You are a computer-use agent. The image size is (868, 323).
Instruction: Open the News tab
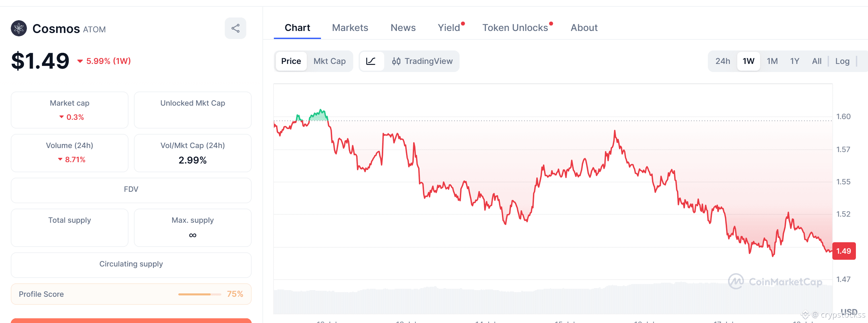coord(403,28)
